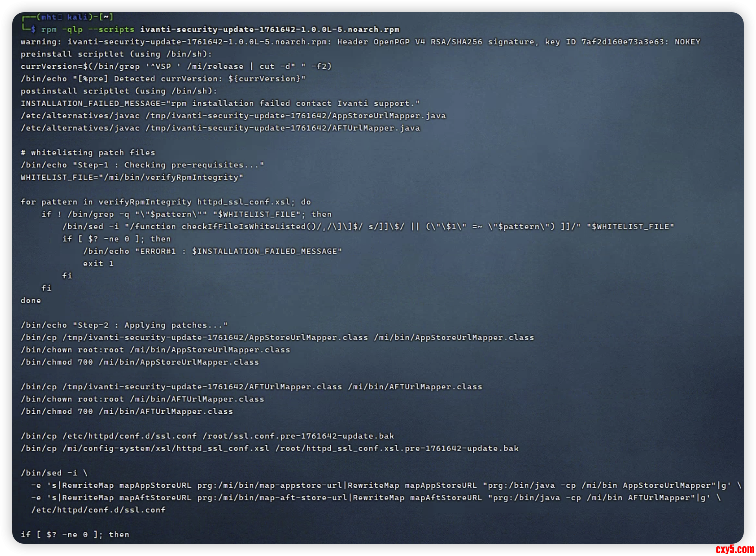756x556 pixels.
Task: Click the 'chmod 700 AFTUrlMapper.class' line
Action: 127,411
